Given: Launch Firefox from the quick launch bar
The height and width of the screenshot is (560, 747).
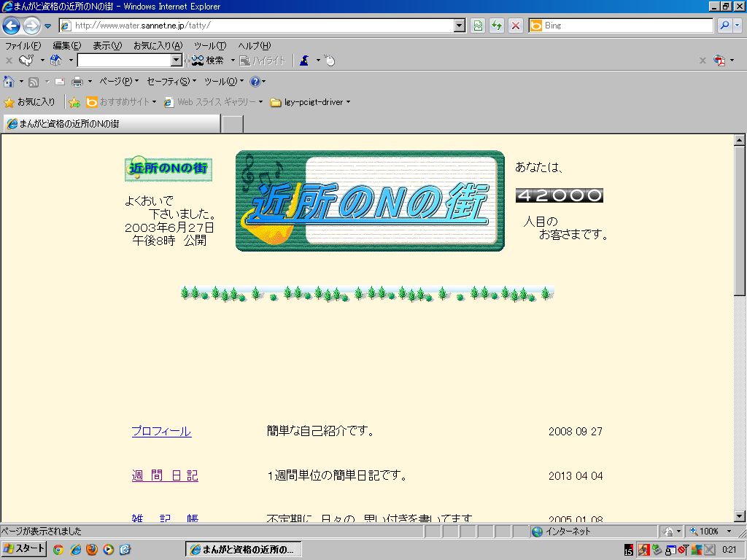Looking at the screenshot, I should [91, 550].
